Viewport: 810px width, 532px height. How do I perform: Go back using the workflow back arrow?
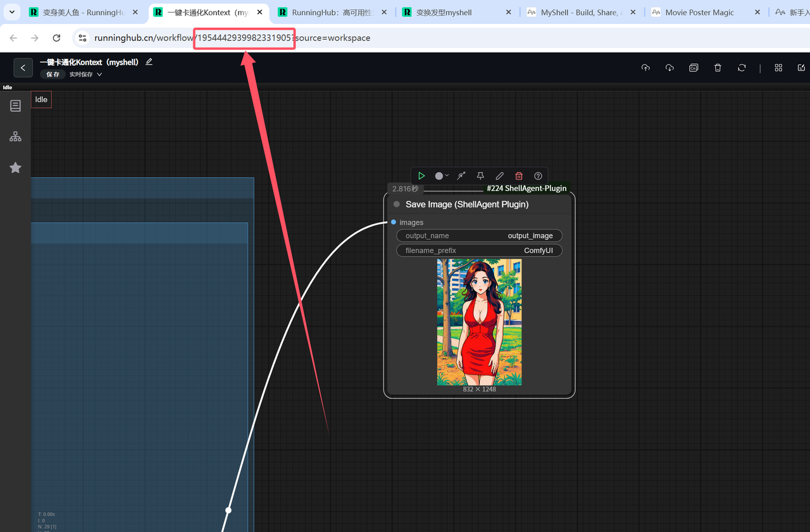(x=23, y=68)
